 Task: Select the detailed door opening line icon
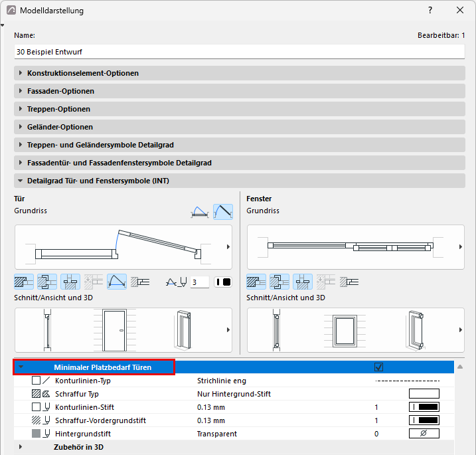coord(223,212)
